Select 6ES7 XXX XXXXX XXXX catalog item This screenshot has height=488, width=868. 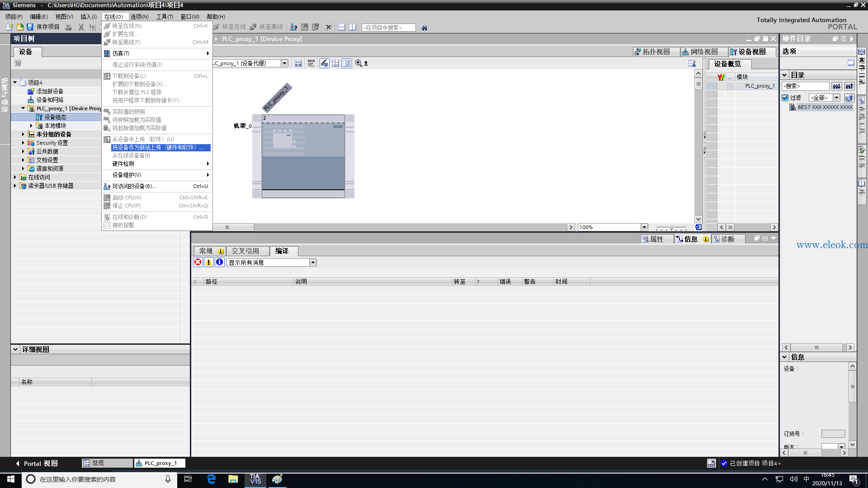[825, 107]
